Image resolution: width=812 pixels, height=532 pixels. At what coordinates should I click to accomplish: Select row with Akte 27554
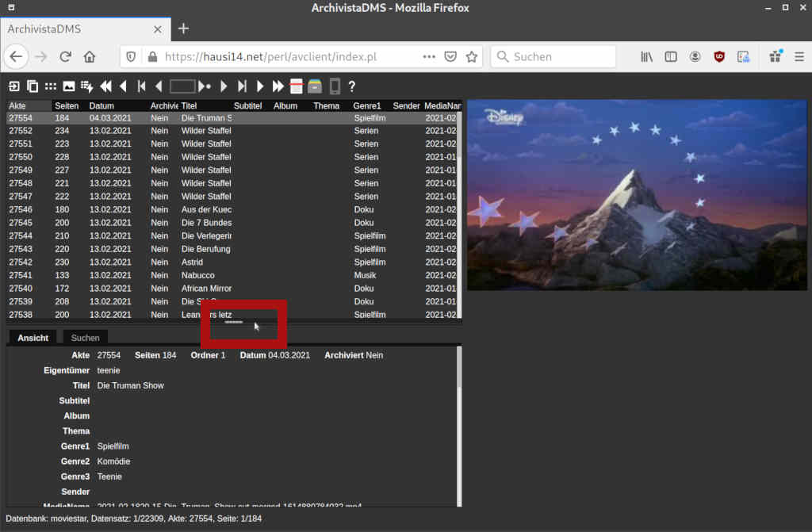(232, 118)
